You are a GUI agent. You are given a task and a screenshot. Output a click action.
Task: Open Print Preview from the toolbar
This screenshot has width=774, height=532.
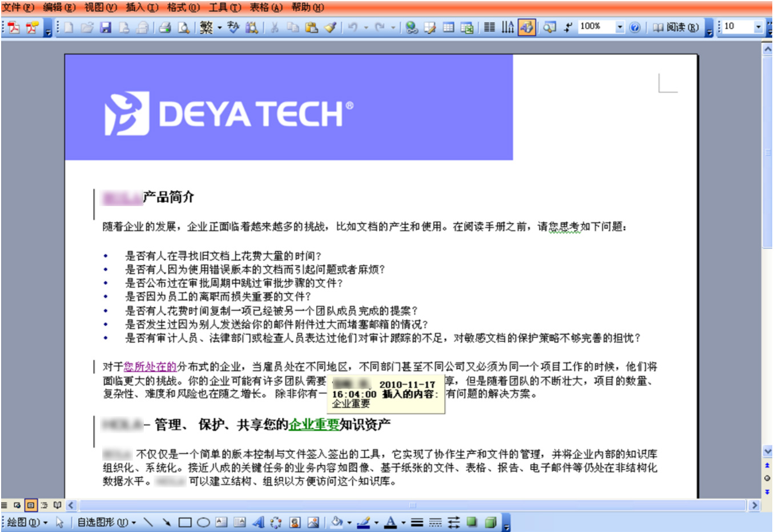[183, 27]
